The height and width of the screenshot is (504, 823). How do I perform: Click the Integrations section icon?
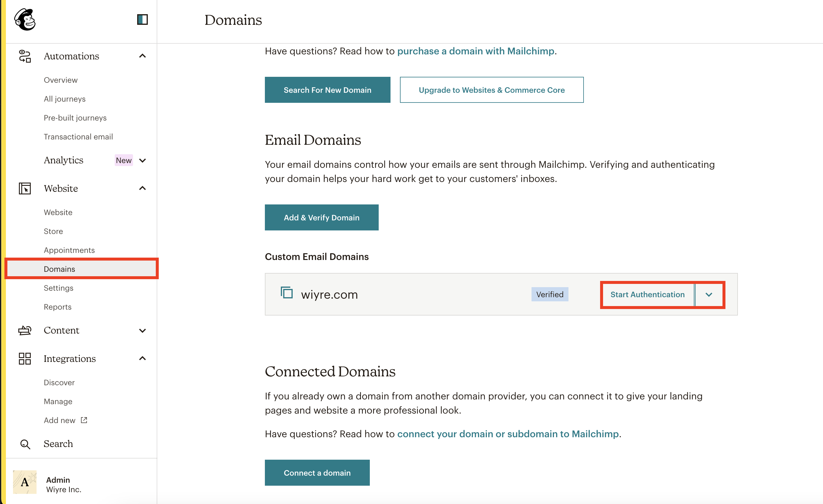[24, 358]
